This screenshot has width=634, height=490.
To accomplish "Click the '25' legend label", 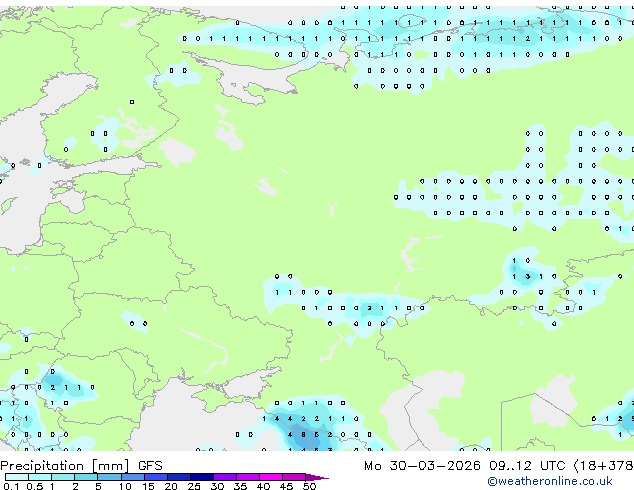I will pyautogui.click(x=194, y=486).
